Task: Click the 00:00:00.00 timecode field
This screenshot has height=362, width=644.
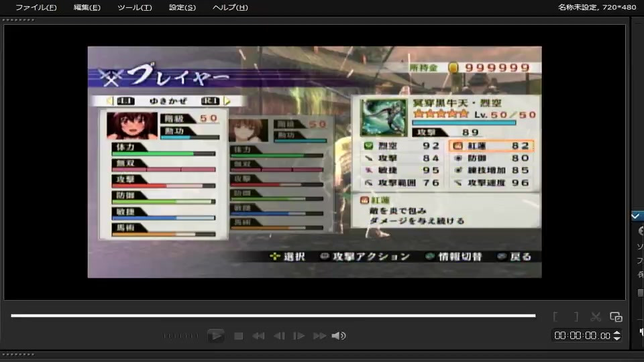Action: coord(582,336)
